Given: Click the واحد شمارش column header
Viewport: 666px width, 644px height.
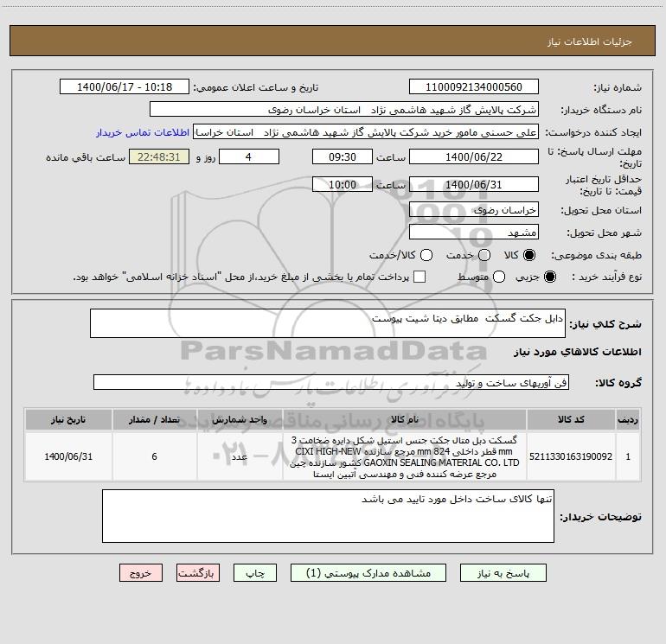Looking at the screenshot, I should point(240,419).
